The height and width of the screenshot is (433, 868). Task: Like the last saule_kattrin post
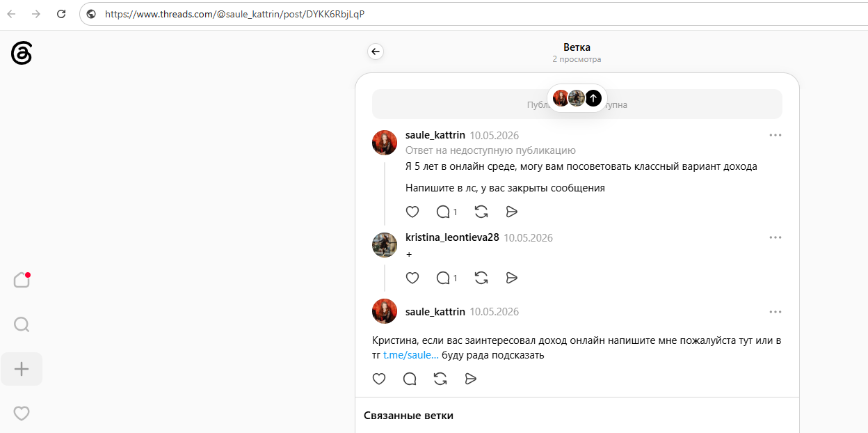(x=379, y=379)
